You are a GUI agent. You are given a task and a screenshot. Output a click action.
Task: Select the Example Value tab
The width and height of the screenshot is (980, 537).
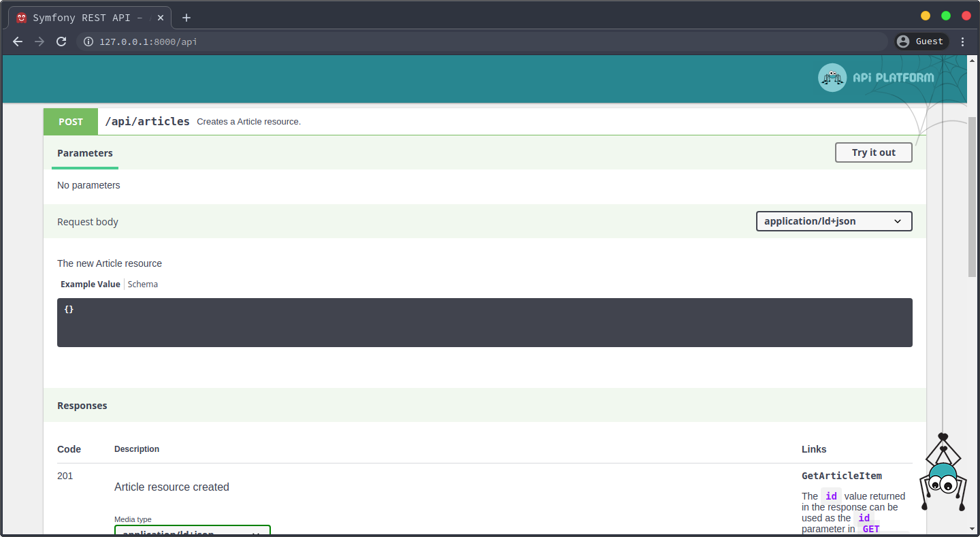(x=91, y=284)
